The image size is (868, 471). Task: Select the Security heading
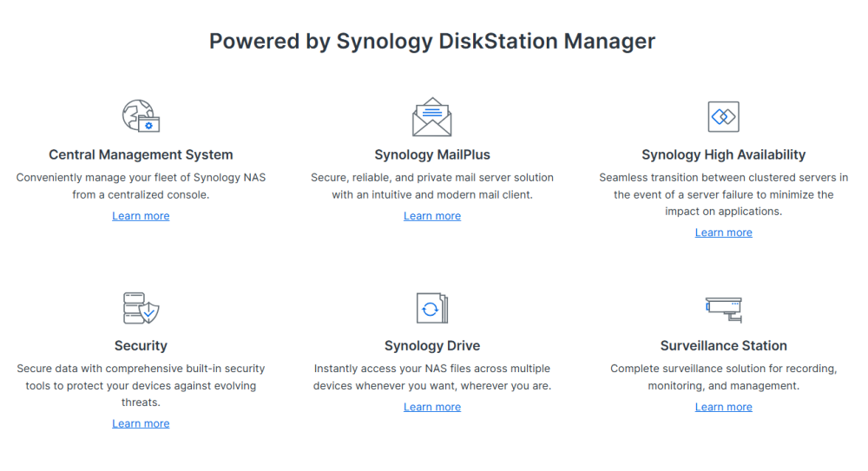click(141, 345)
